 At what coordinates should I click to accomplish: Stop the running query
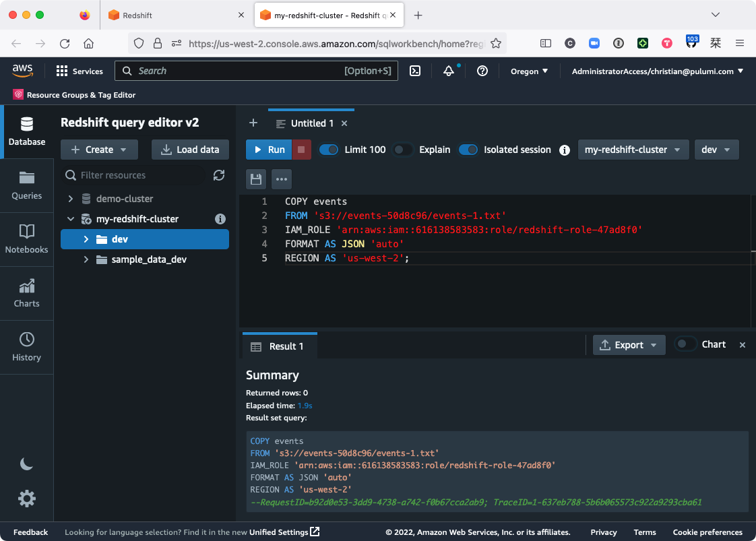coord(301,150)
